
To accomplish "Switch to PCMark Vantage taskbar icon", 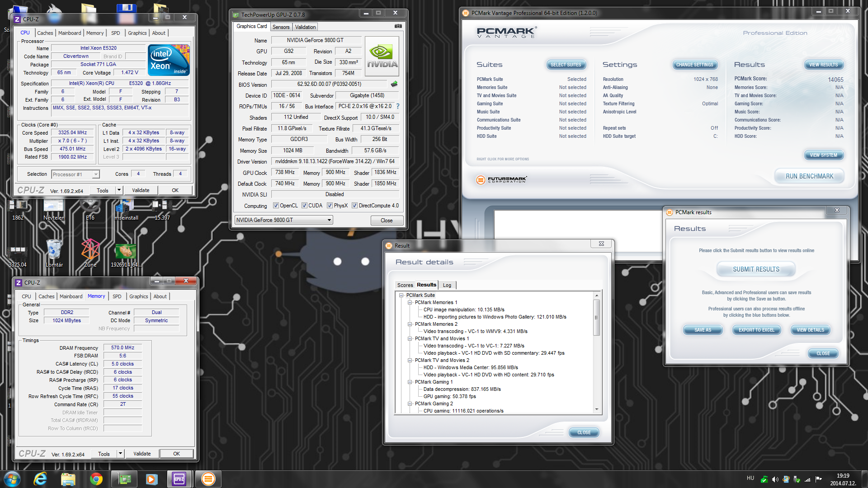I will click(x=208, y=479).
